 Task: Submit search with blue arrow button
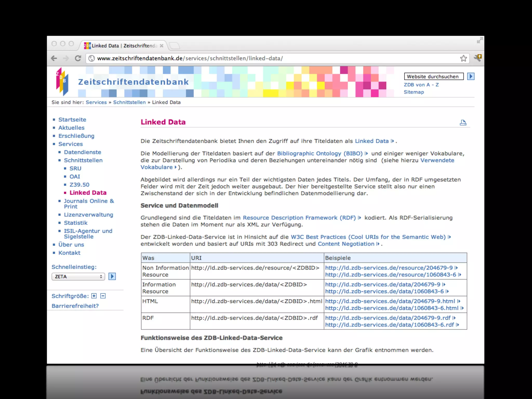tap(471, 76)
